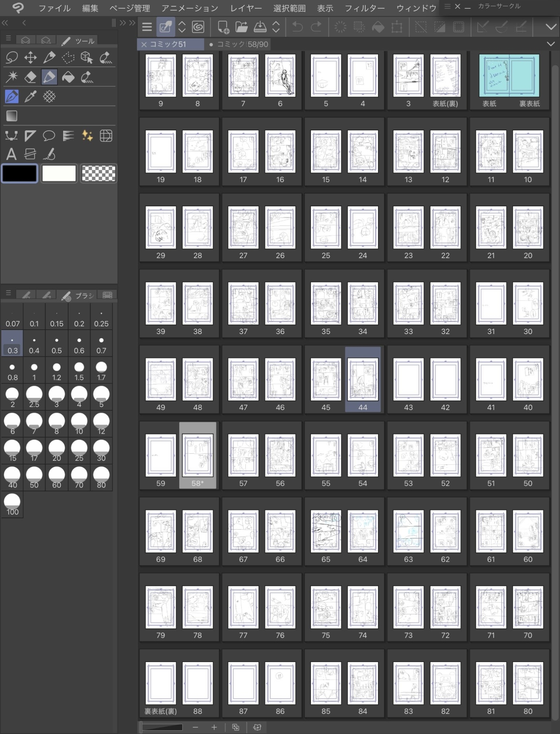Open page 44 thumbnail

362,379
